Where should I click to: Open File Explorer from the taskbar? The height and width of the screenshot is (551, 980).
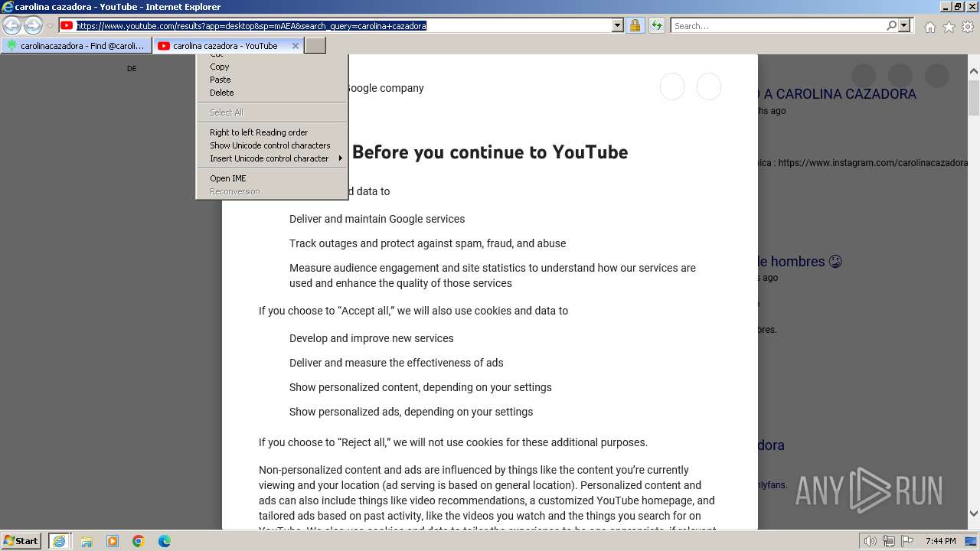[87, 541]
